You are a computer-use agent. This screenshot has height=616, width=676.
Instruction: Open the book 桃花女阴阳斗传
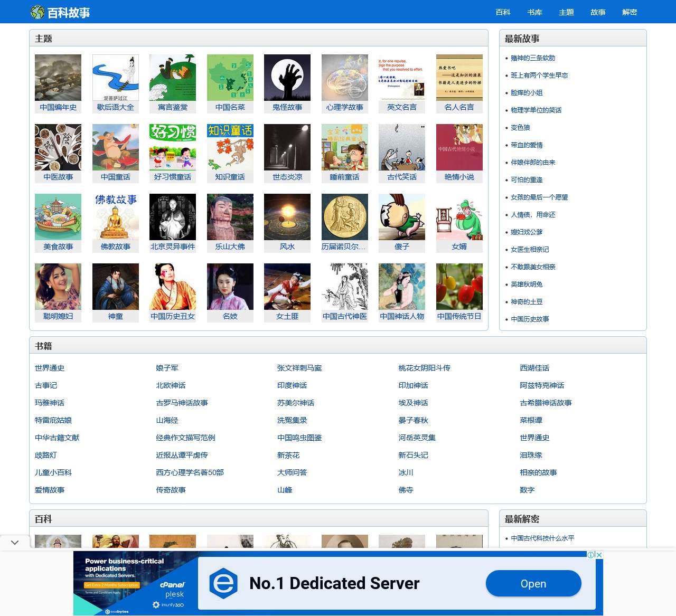(x=425, y=368)
